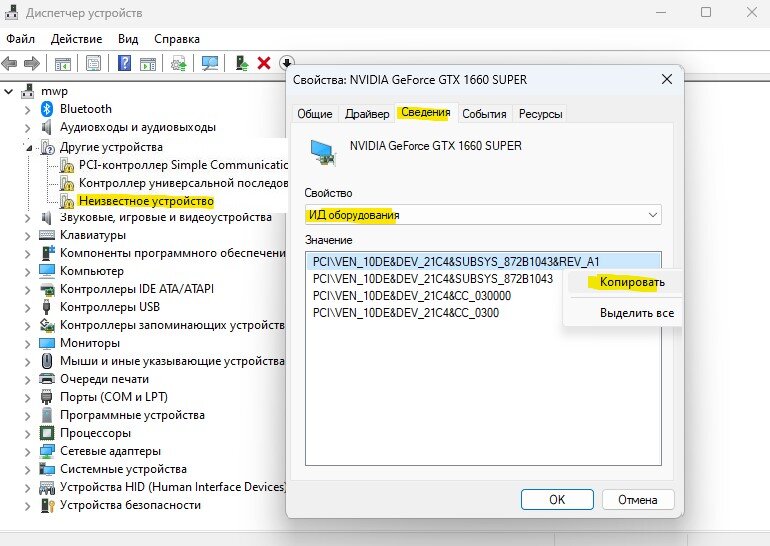Collapse the mwp root node

coord(9,91)
